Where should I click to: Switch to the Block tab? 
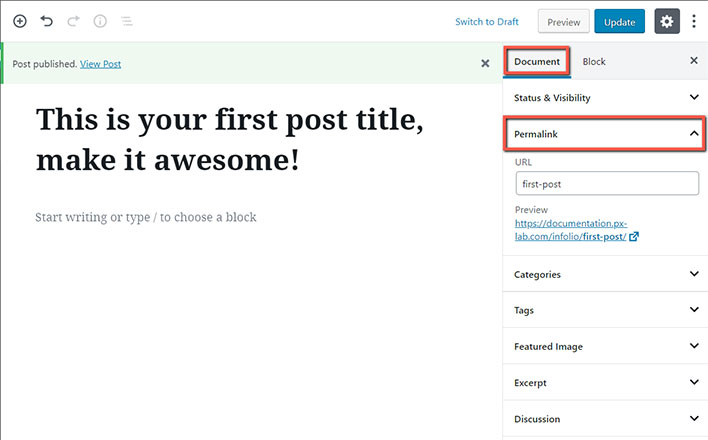(x=594, y=61)
